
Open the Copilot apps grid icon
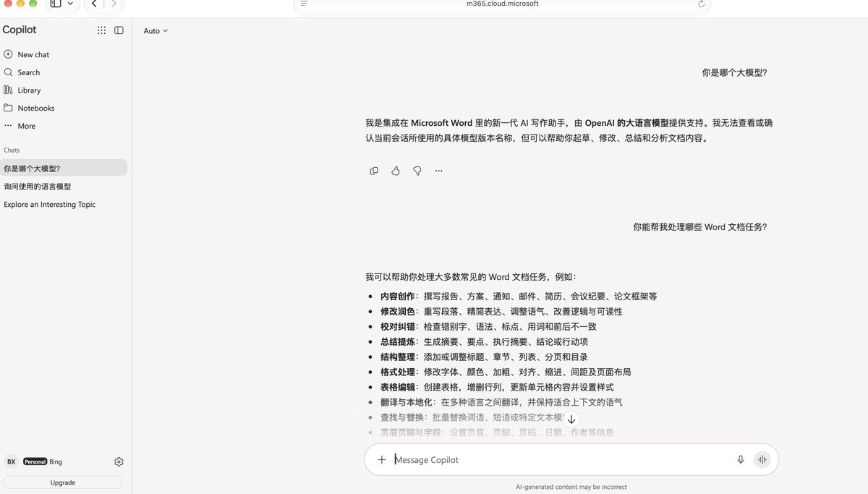coord(101,30)
